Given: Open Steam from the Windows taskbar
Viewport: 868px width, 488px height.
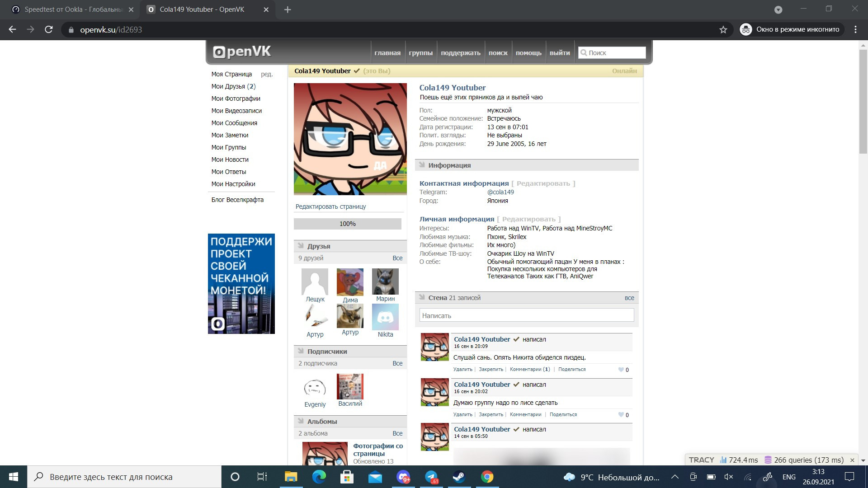Looking at the screenshot, I should coord(459,477).
